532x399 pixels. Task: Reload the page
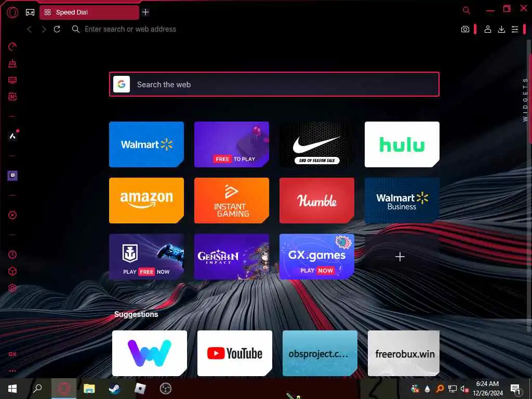[x=57, y=29]
